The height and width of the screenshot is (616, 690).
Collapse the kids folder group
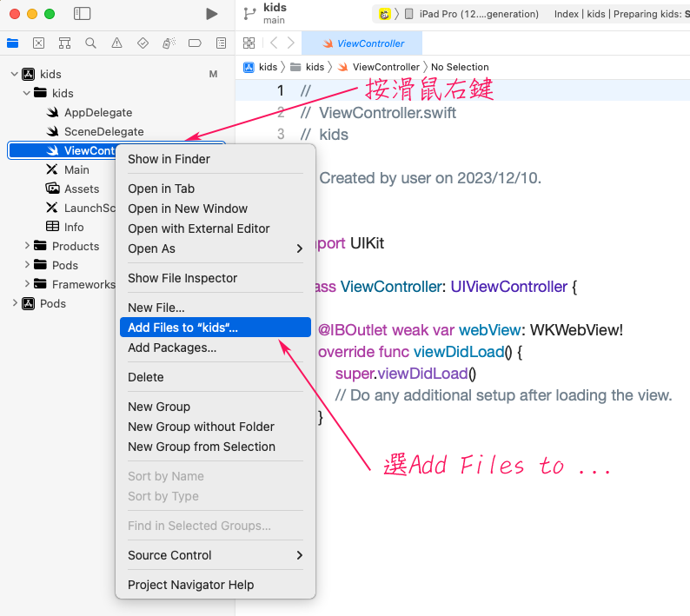click(x=27, y=93)
